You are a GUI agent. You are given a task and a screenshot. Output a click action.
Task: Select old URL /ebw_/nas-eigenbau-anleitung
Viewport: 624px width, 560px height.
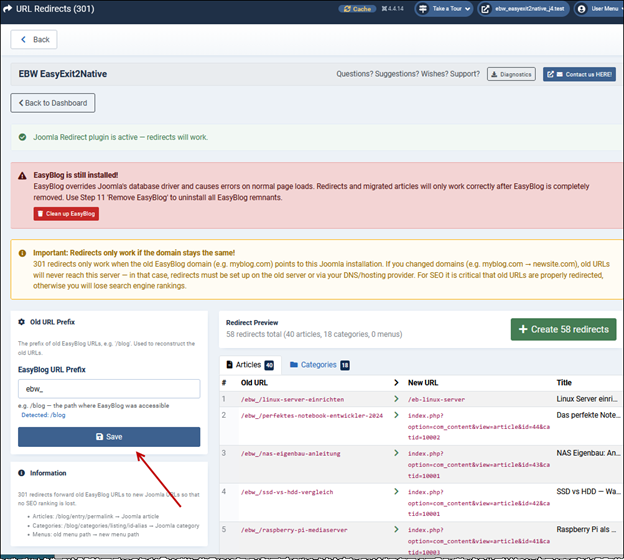291,454
